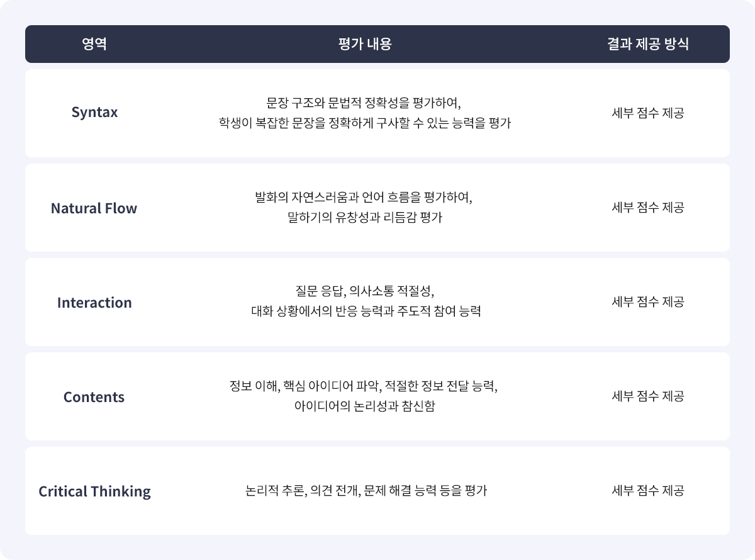Click the 평가 내용 column header
This screenshot has width=755, height=560.
364,44
